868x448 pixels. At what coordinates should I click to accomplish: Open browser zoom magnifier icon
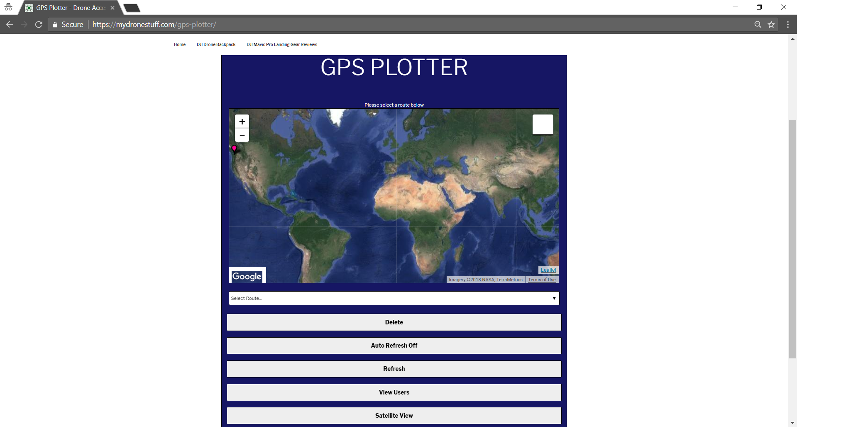tap(758, 24)
